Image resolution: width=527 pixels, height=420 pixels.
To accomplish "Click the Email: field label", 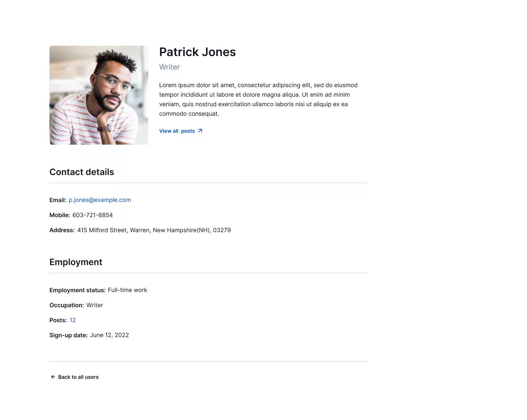I will tap(58, 200).
